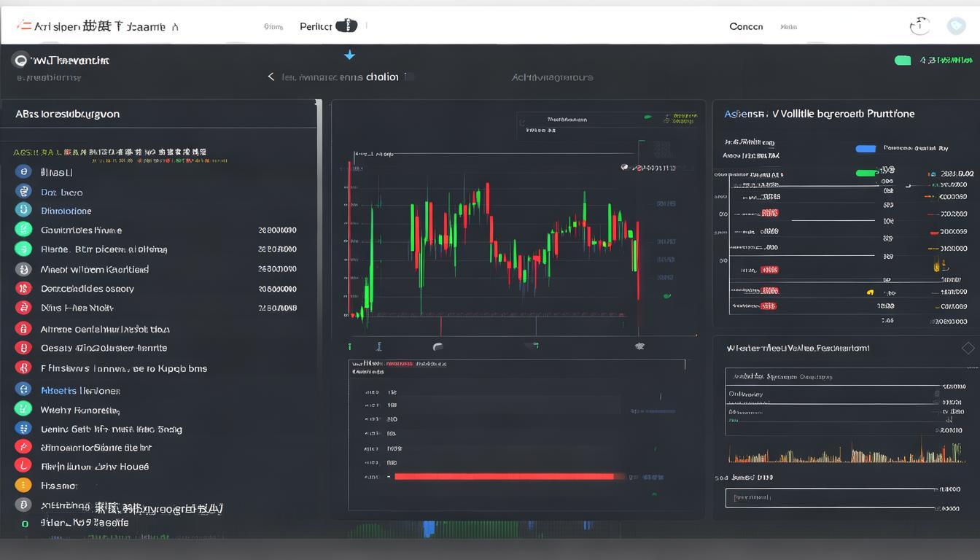Click the left chevron before "chalion" text

(271, 77)
